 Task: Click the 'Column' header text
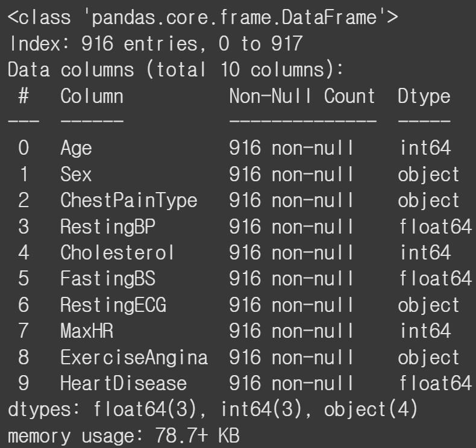[x=92, y=96]
